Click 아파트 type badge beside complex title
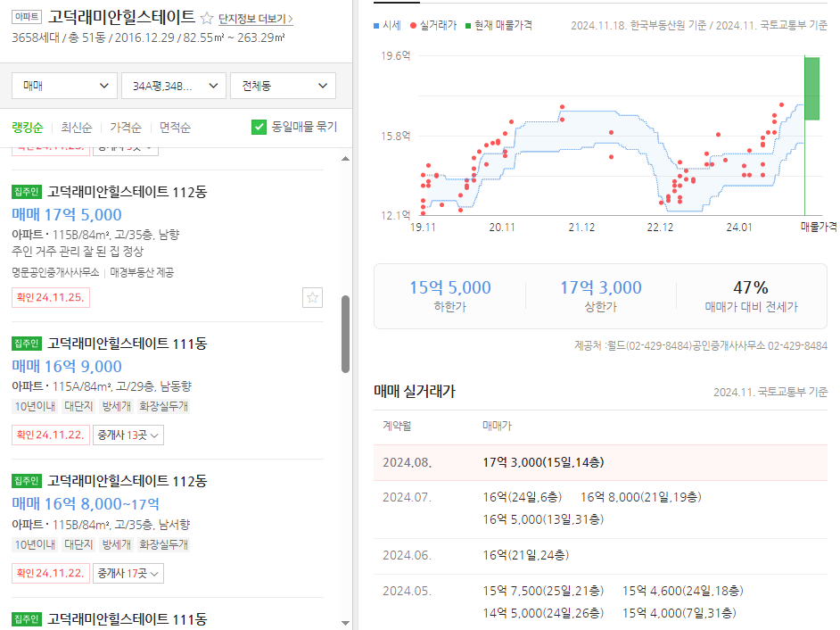The height and width of the screenshot is (630, 840). click(x=27, y=17)
